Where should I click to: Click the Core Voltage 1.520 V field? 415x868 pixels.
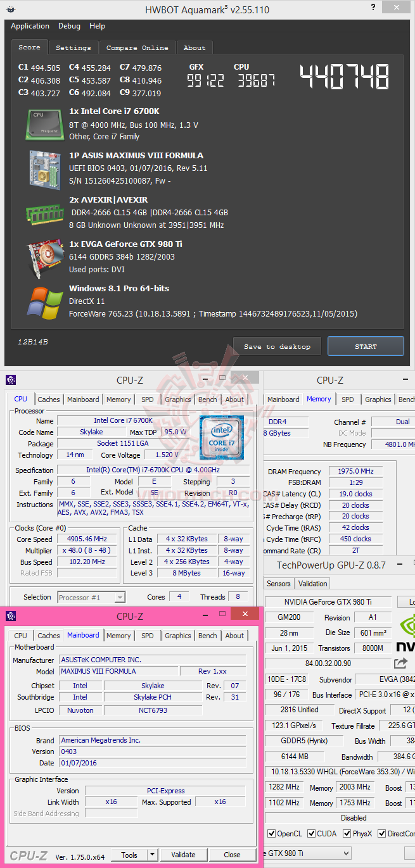tap(167, 455)
